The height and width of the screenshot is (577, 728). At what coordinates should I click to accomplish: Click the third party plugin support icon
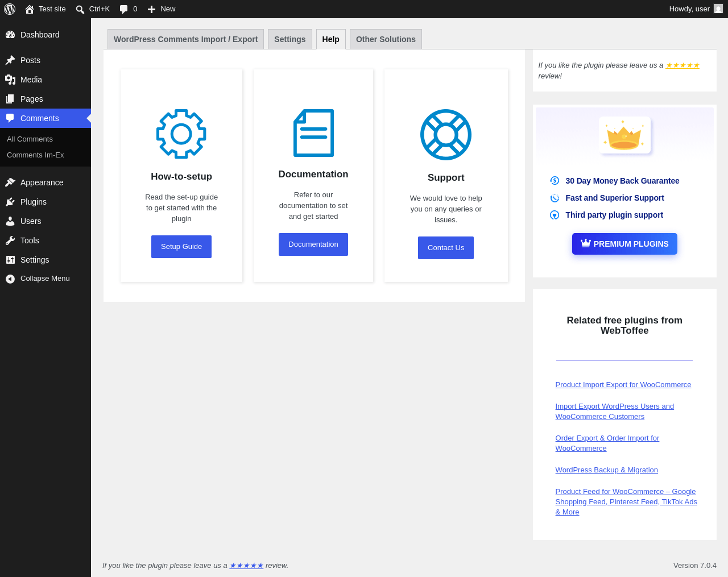click(x=555, y=215)
